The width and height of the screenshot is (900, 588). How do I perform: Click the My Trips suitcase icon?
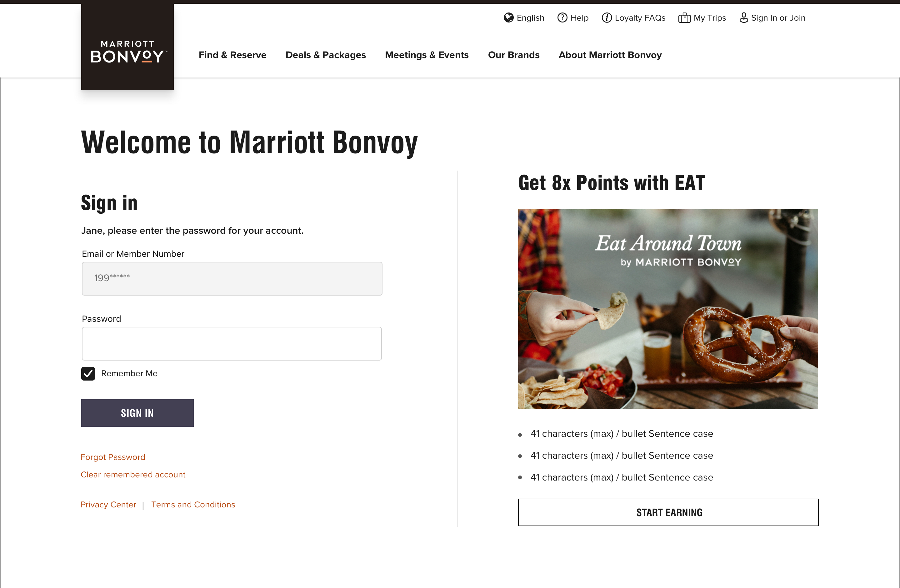click(684, 18)
